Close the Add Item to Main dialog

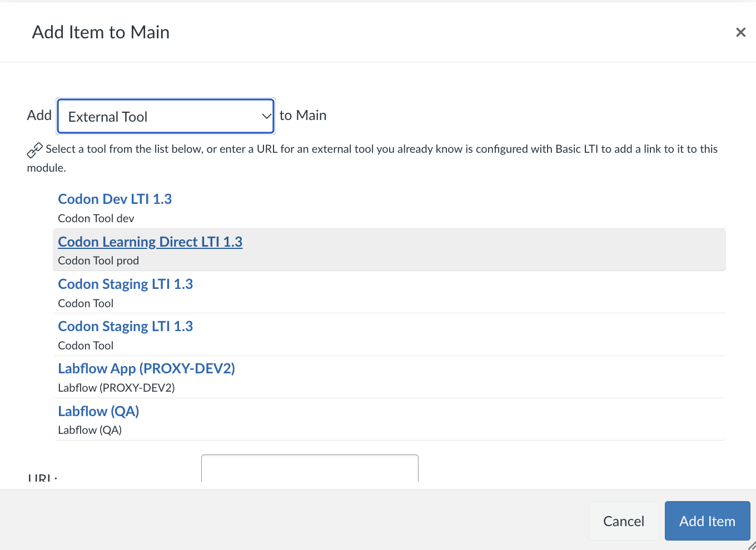(x=740, y=32)
